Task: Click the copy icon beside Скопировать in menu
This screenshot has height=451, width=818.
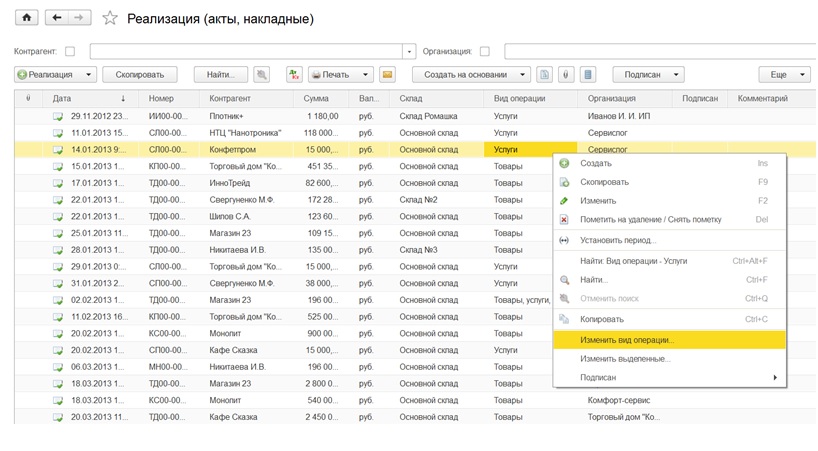Action: pyautogui.click(x=564, y=182)
